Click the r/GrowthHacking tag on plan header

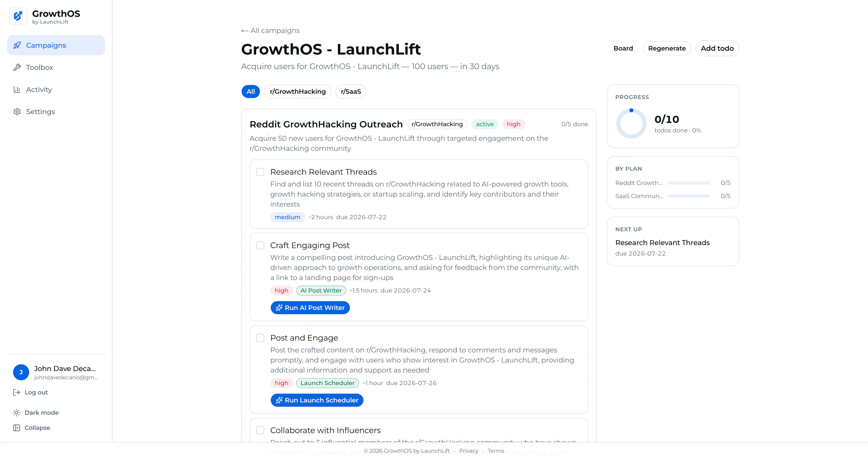[x=437, y=124]
